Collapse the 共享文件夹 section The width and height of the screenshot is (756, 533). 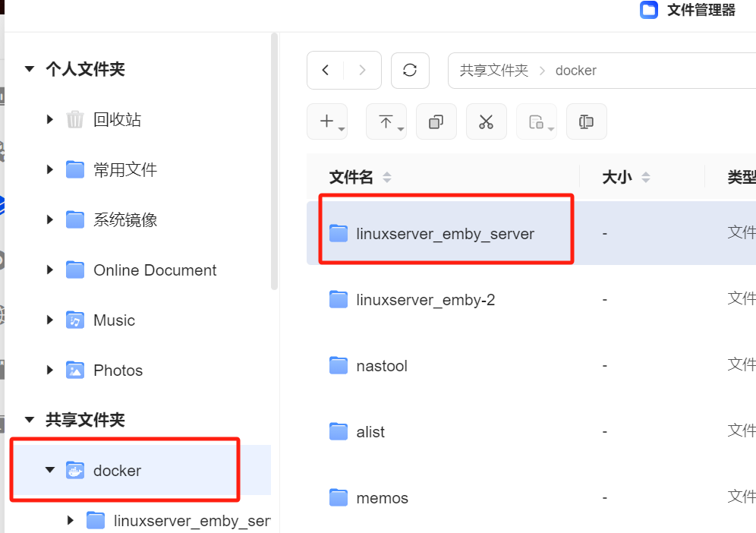pos(30,420)
